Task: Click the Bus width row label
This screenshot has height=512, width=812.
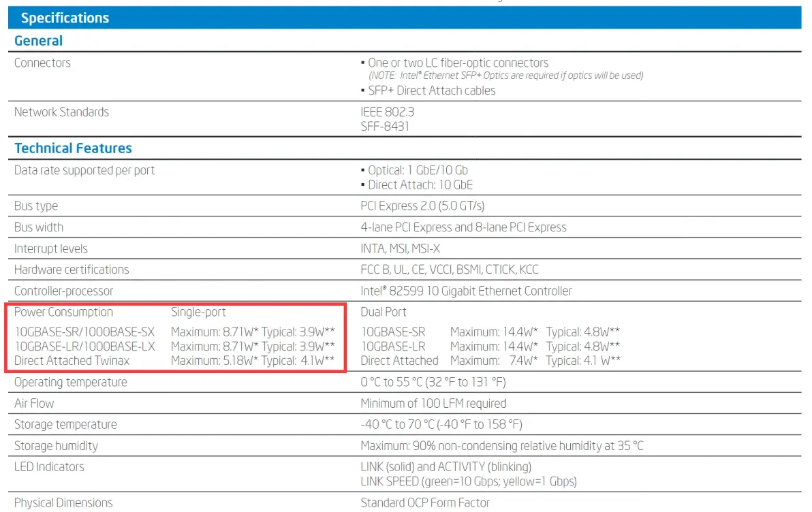Action: click(x=39, y=227)
